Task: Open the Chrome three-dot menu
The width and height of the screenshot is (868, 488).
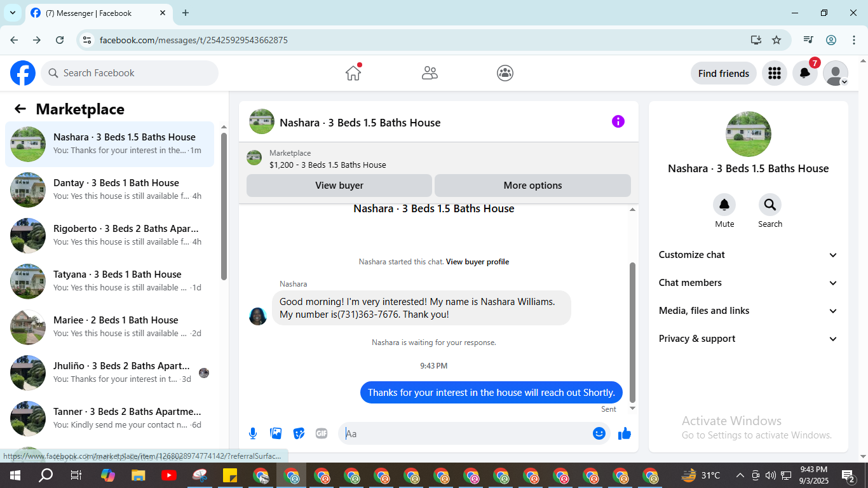Action: pyautogui.click(x=853, y=40)
